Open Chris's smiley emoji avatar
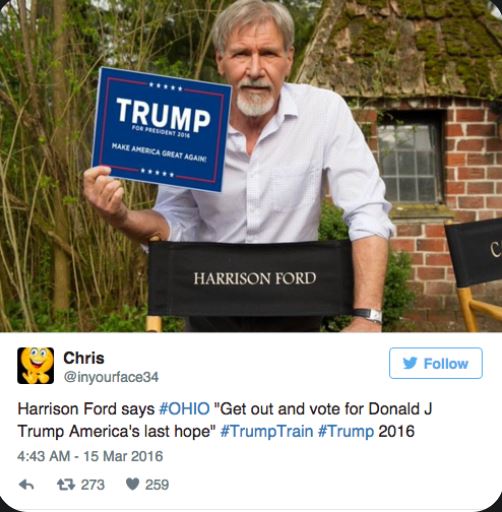The height and width of the screenshot is (512, 502). [x=35, y=365]
